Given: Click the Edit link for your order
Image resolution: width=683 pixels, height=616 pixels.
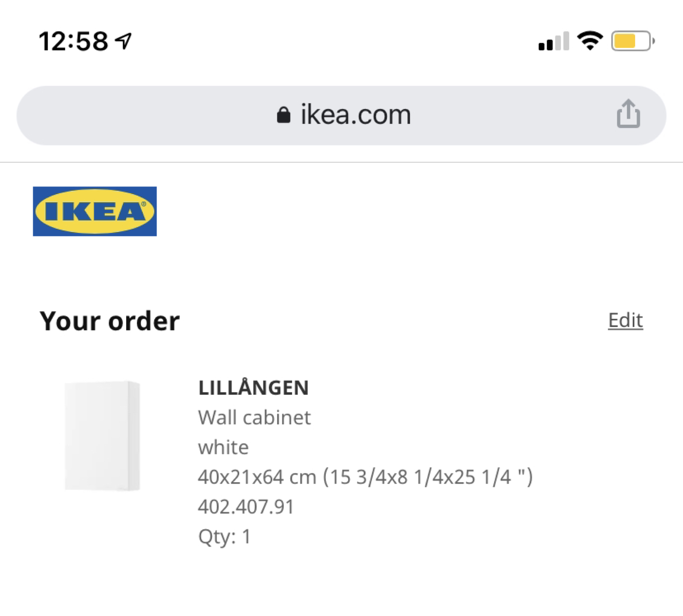Looking at the screenshot, I should point(626,320).
